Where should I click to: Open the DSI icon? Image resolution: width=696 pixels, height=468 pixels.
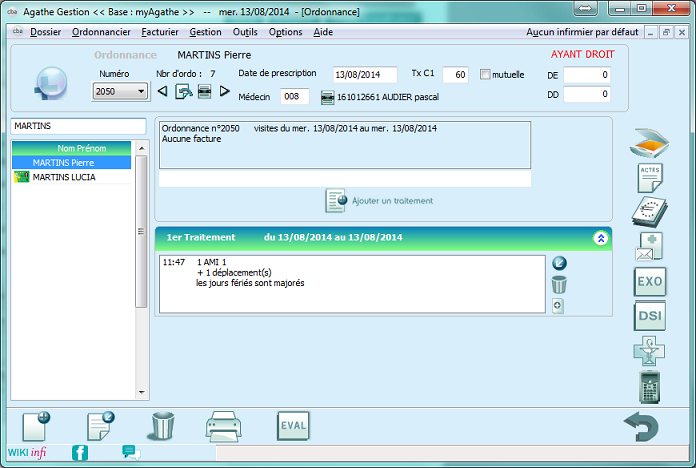(x=650, y=316)
